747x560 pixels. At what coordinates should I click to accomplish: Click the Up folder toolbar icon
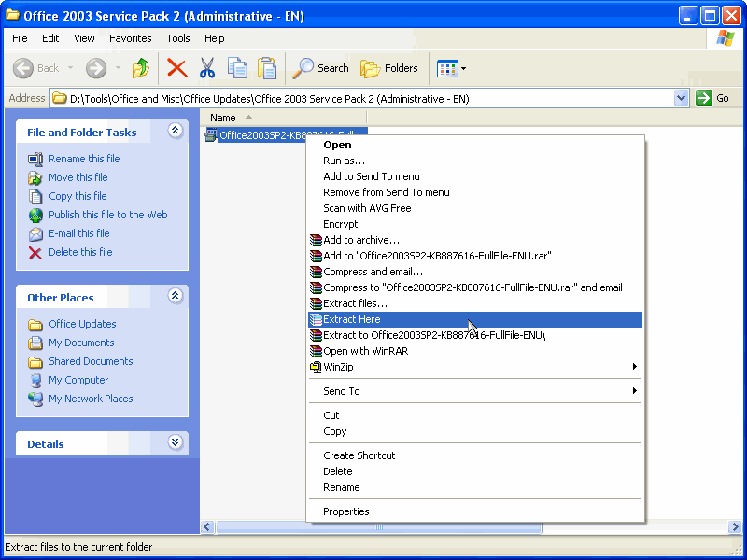tap(141, 68)
